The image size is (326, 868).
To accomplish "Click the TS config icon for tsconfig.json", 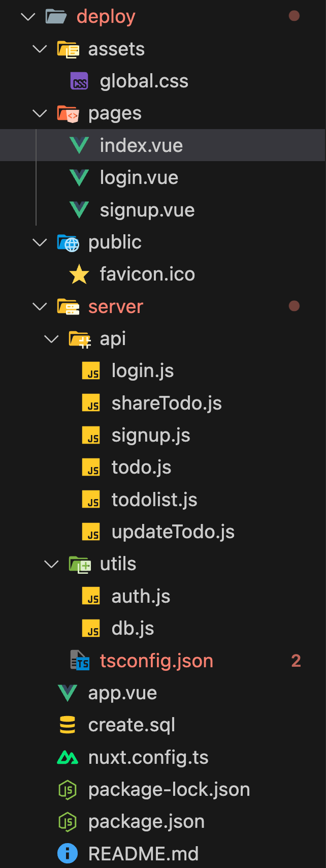I will tap(79, 661).
